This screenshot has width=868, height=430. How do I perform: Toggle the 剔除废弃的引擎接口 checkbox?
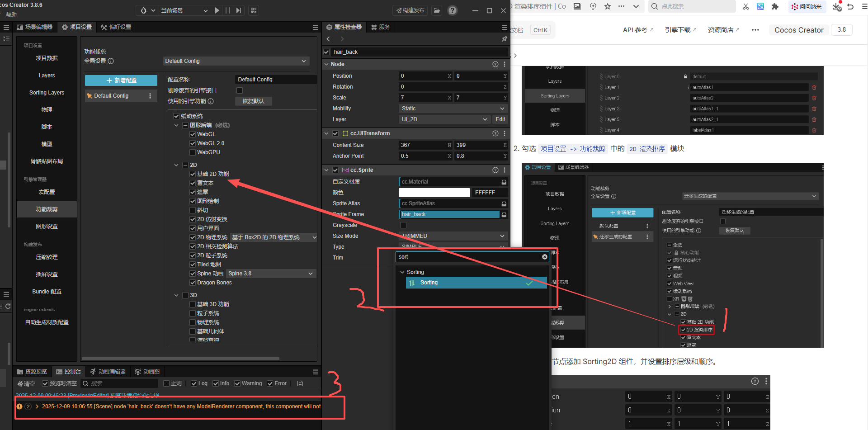tap(240, 90)
